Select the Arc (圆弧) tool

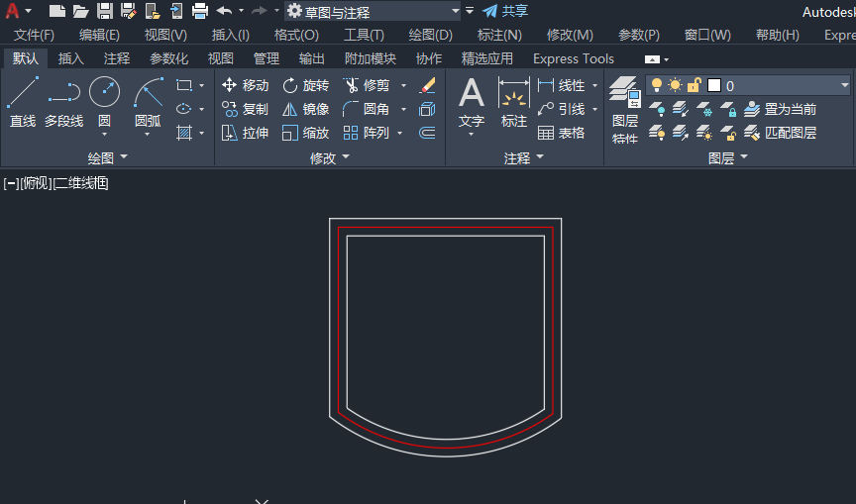point(148,102)
